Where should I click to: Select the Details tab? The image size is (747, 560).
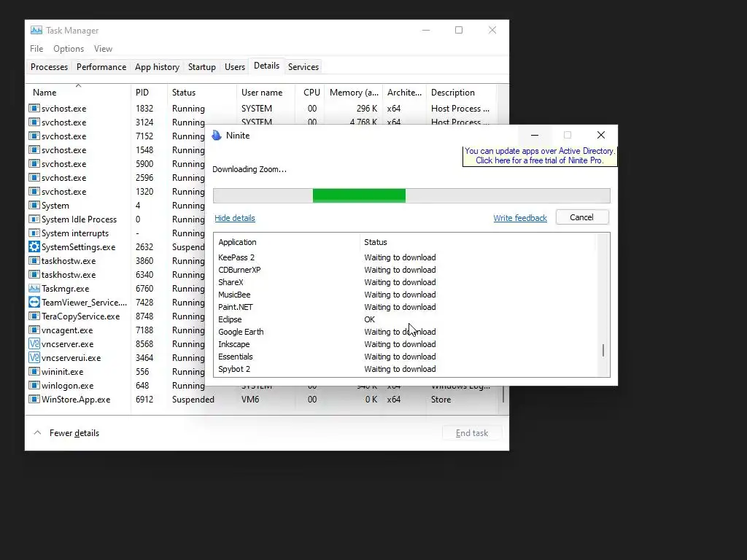[x=267, y=66]
